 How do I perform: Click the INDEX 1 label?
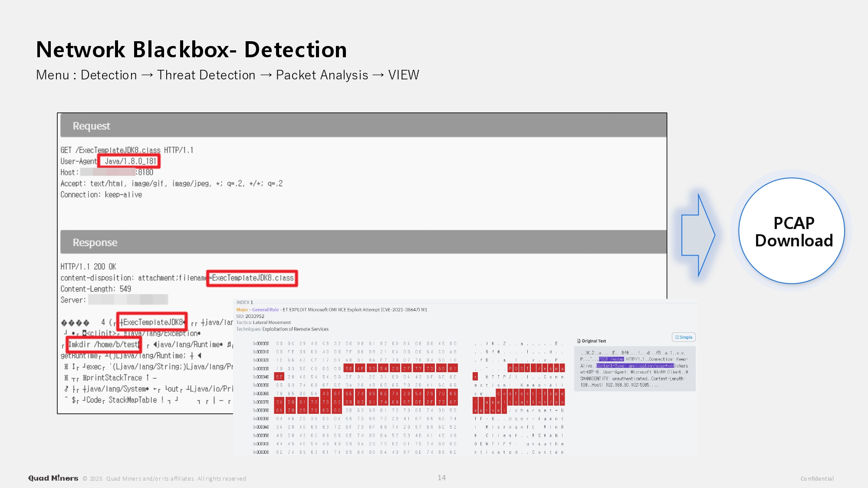coord(244,302)
